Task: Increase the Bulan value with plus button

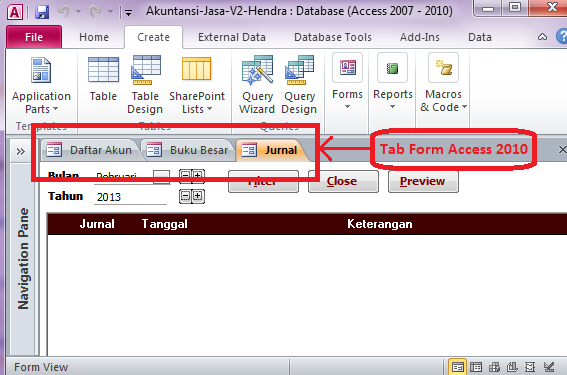Action: [x=198, y=175]
